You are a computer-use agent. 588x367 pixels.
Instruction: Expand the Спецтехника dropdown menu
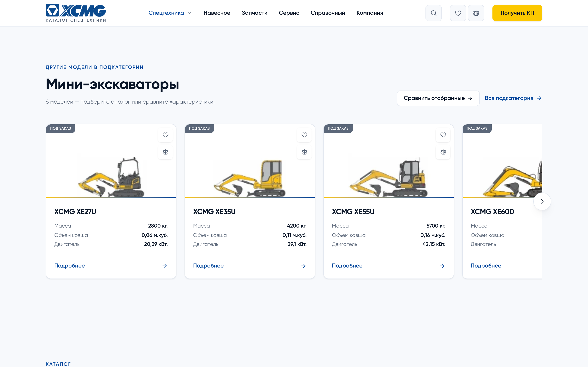pyautogui.click(x=170, y=13)
